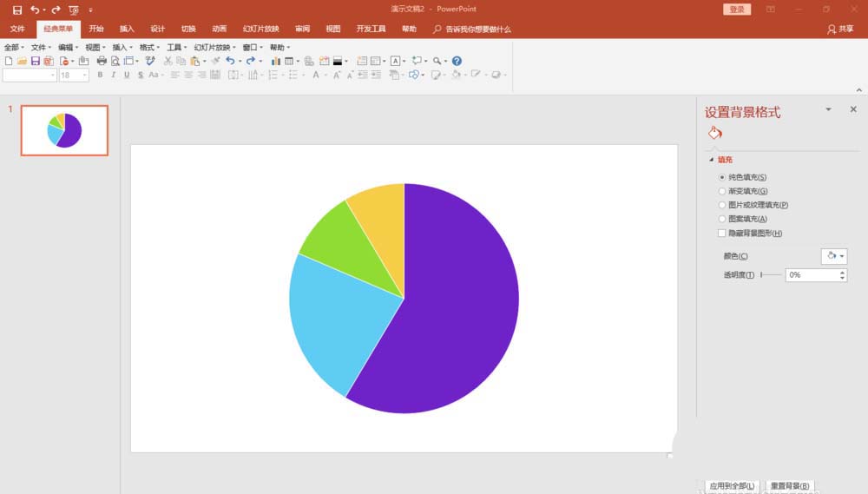This screenshot has height=494, width=868.
Task: Click the 重置背景 button
Action: tap(790, 486)
